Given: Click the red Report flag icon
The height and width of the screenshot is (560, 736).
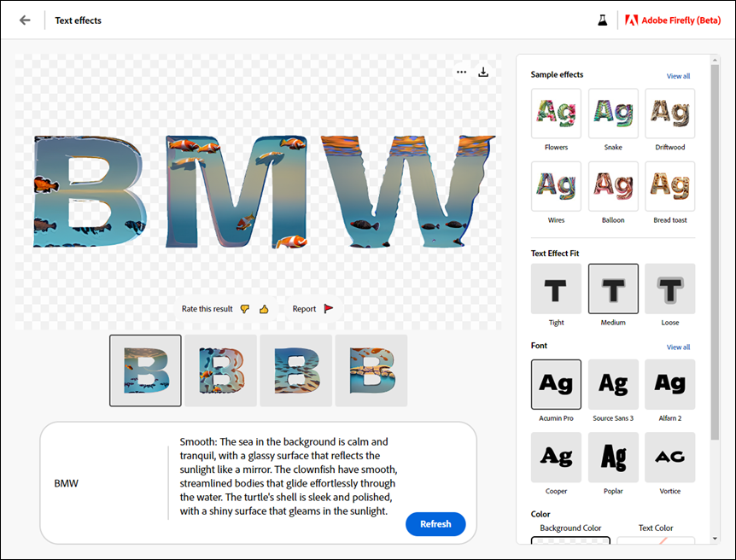Looking at the screenshot, I should (329, 308).
